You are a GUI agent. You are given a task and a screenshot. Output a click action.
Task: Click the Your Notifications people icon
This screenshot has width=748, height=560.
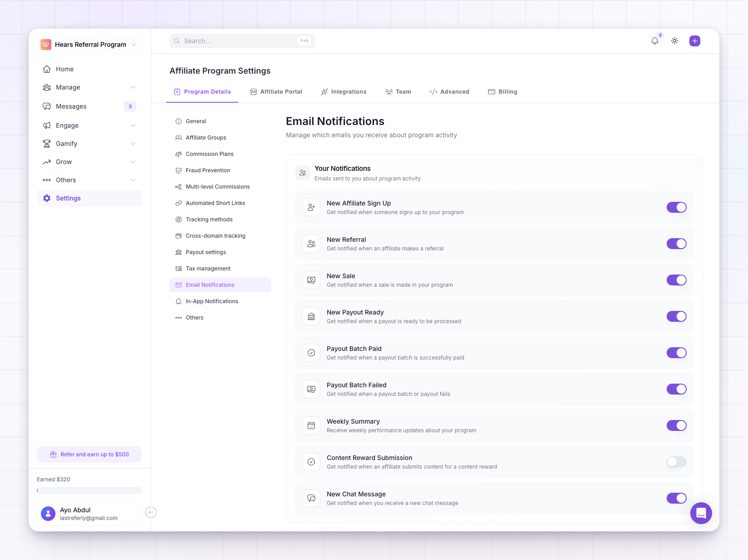303,173
